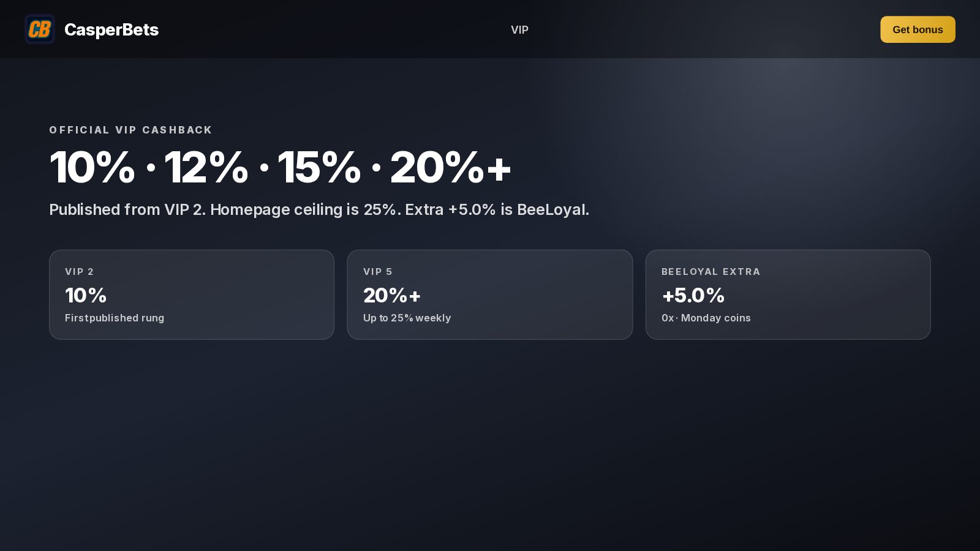The width and height of the screenshot is (980, 551).
Task: Click the VIP 2 card label
Action: [79, 271]
